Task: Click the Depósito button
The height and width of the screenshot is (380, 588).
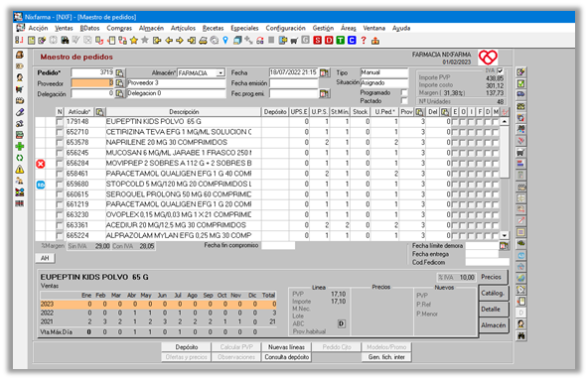Action: click(187, 347)
